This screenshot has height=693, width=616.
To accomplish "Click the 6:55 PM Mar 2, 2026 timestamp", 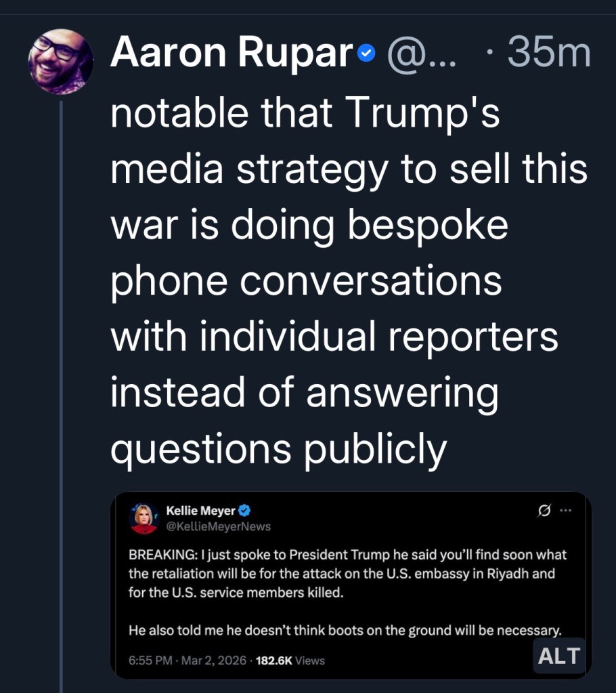I will (186, 660).
